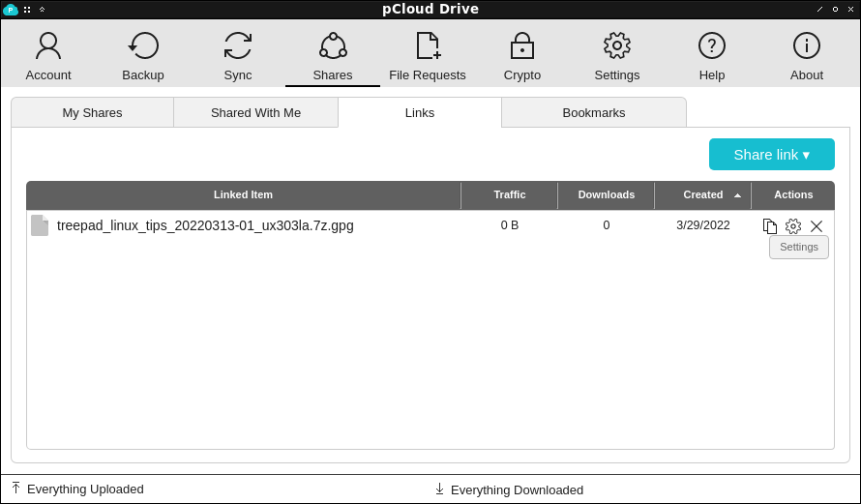Maximize window with title bar circle button
861x504 pixels.
pos(835,10)
